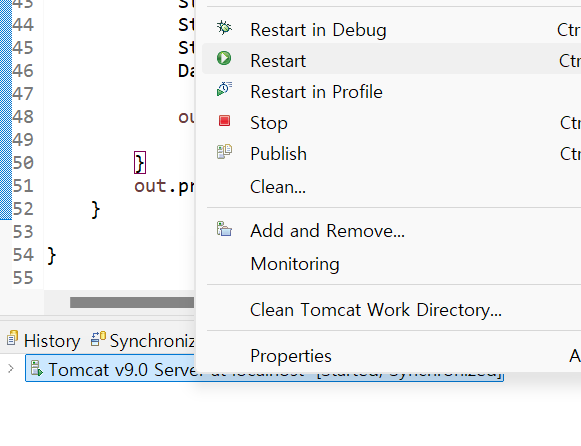Select the Tomcat v9.0 Server entry
Screen dimensions: 581x446
click(x=264, y=368)
